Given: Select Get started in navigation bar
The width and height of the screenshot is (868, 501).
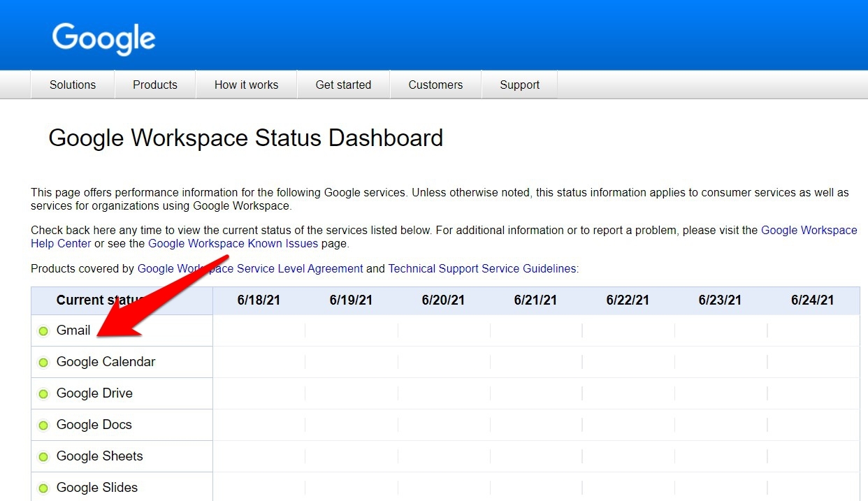Looking at the screenshot, I should coord(343,85).
